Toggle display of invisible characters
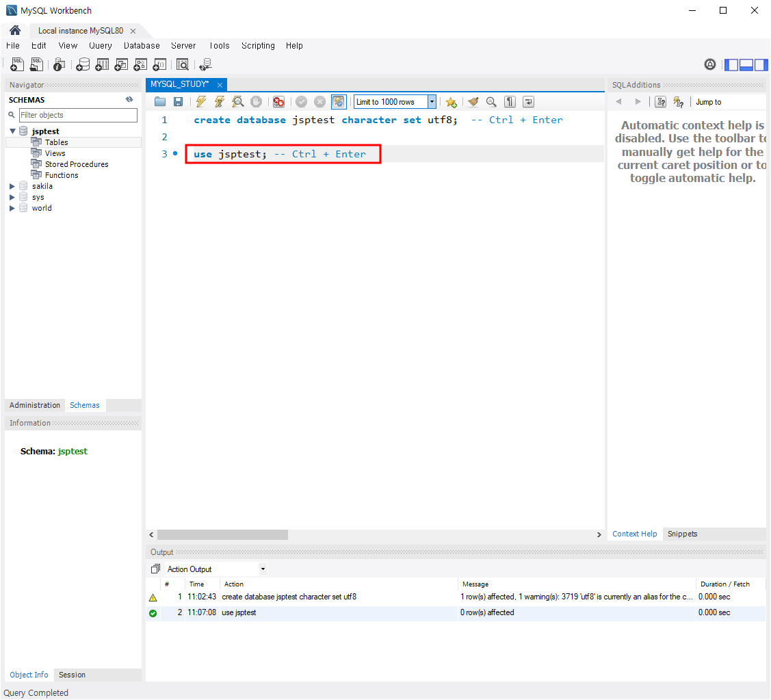Viewport: 771px width, 700px height. point(510,102)
